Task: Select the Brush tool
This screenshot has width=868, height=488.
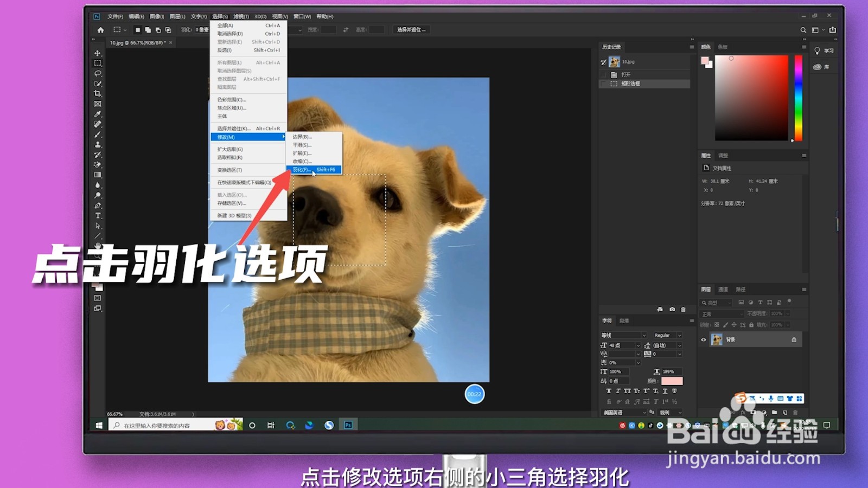Action: click(98, 134)
